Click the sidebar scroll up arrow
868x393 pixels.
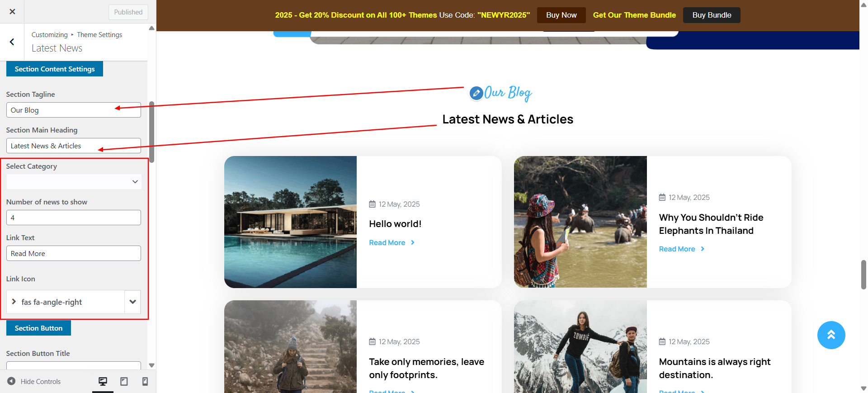(x=151, y=28)
